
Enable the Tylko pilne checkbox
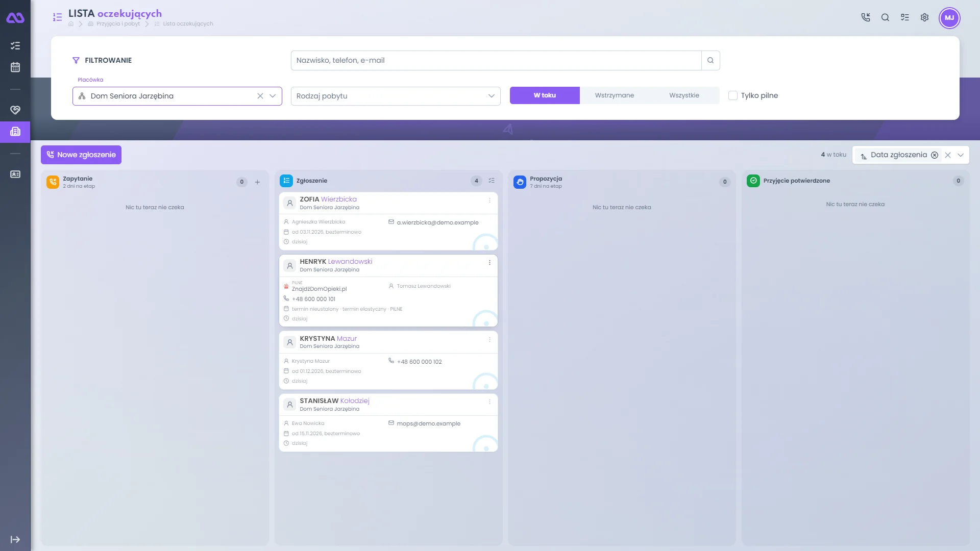(733, 95)
